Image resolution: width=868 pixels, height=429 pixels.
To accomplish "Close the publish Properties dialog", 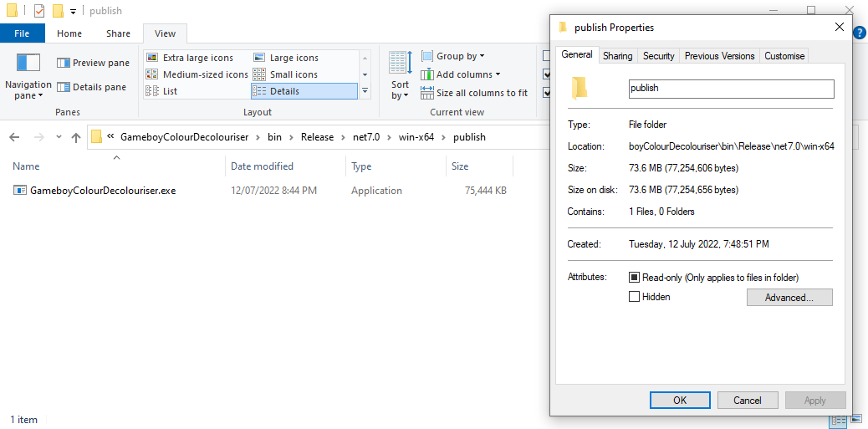I will point(840,27).
